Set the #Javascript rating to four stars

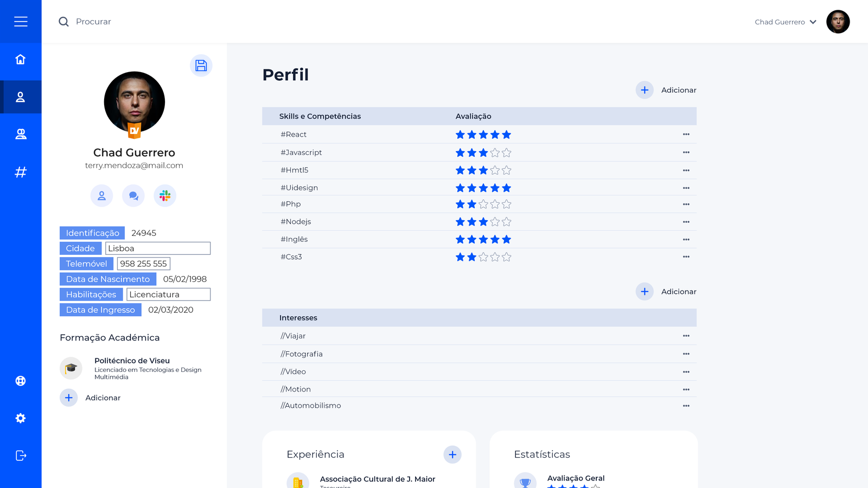click(x=495, y=153)
